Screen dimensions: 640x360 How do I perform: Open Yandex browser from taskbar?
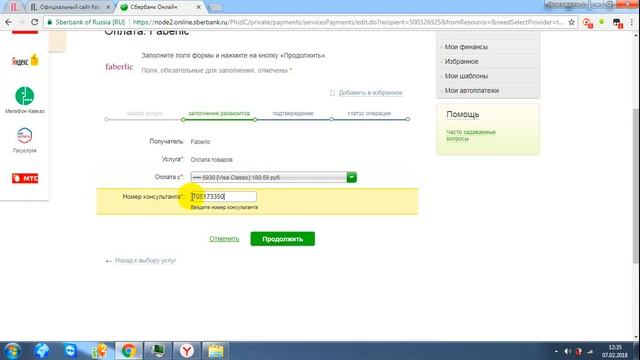(187, 351)
